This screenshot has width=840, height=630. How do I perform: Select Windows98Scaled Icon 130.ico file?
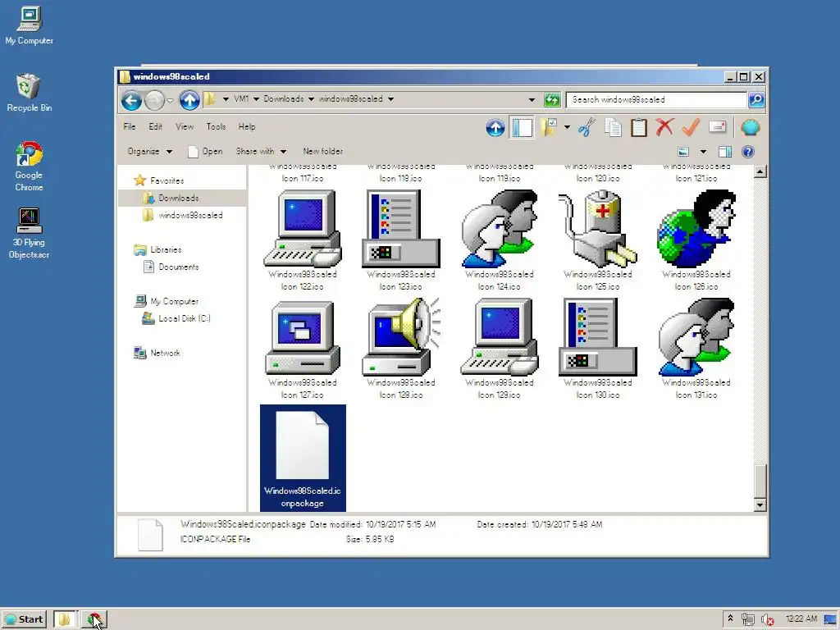pyautogui.click(x=598, y=349)
